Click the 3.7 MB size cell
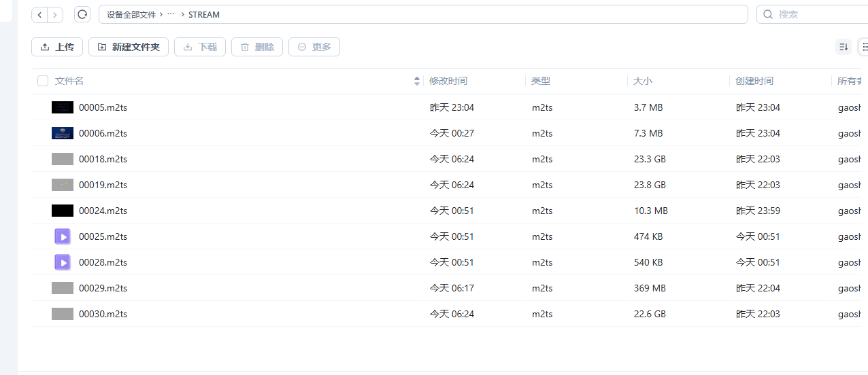 click(648, 107)
